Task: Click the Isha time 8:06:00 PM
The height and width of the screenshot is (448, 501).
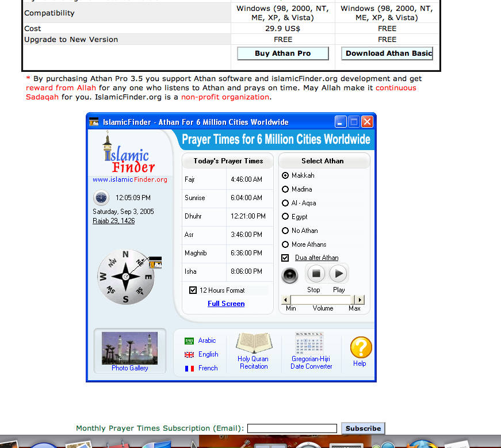Action: (x=246, y=271)
